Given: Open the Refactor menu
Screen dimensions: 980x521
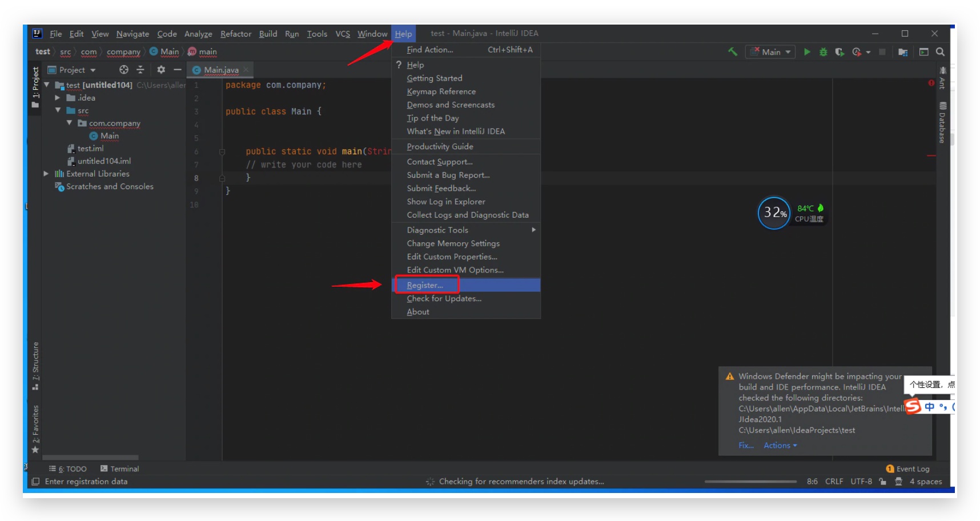Looking at the screenshot, I should point(235,34).
